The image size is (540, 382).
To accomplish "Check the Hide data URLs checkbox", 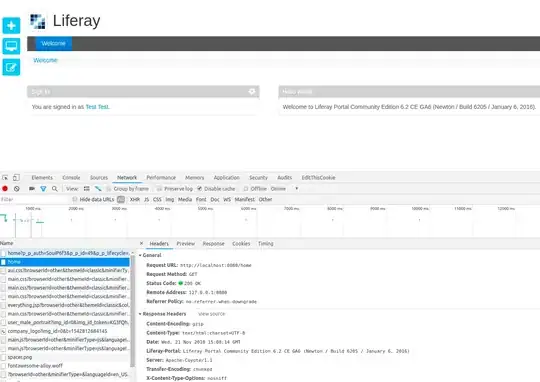I will 74,199.
